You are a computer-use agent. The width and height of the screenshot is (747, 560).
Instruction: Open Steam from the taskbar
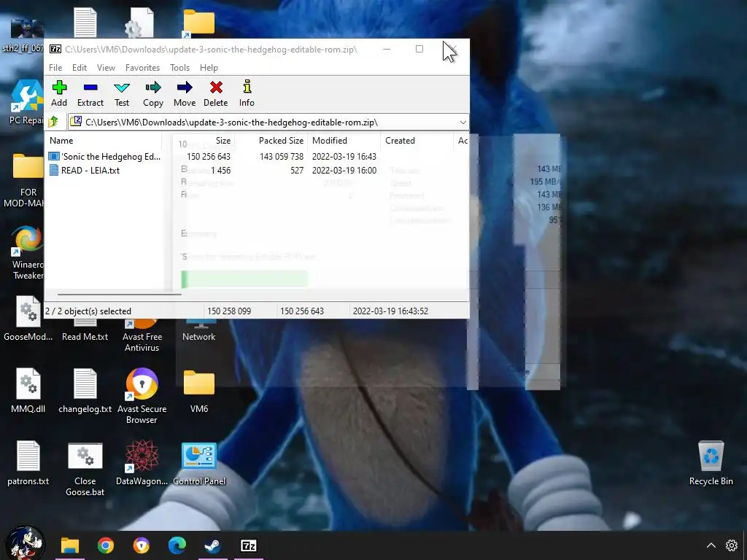212,545
